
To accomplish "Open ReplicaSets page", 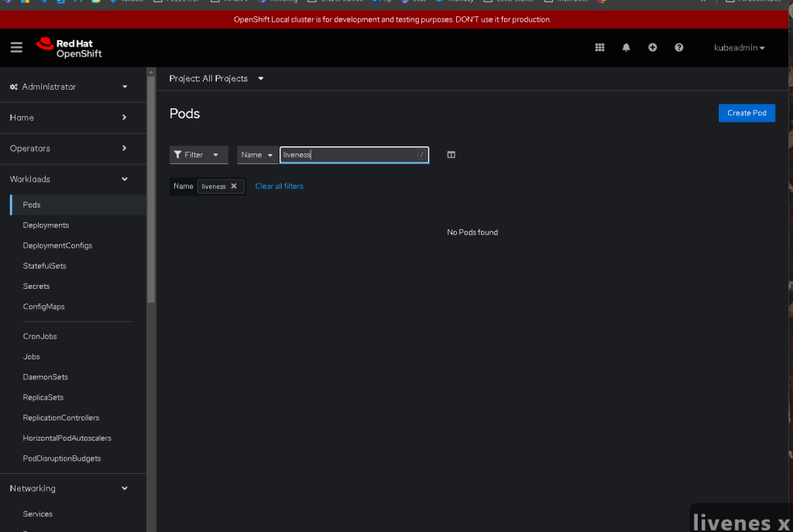I will tap(43, 397).
